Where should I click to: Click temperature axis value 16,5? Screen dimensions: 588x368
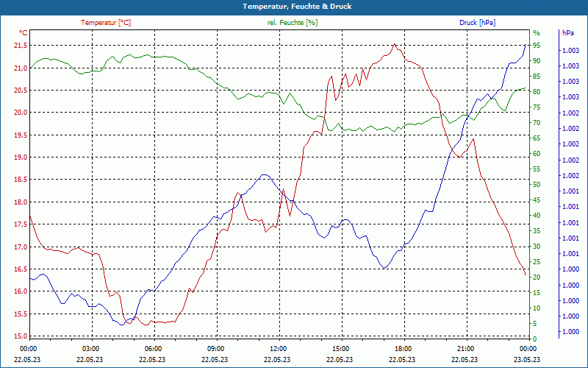click(x=21, y=269)
